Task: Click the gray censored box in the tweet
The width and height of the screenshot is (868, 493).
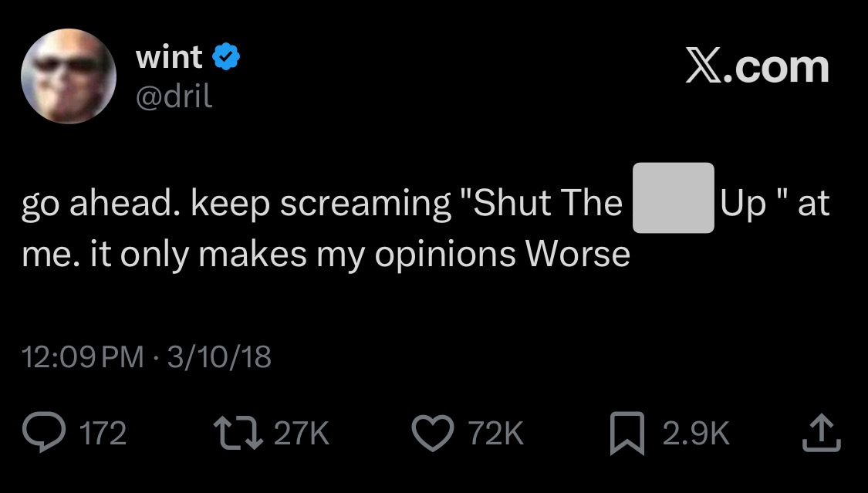Action: tap(673, 198)
